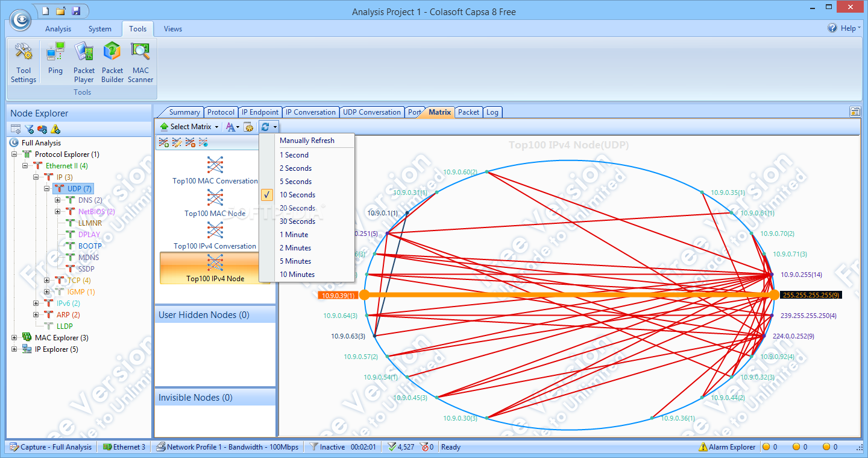Open the Capsa application menu orb
Screen dimensions: 868x458
click(x=19, y=19)
